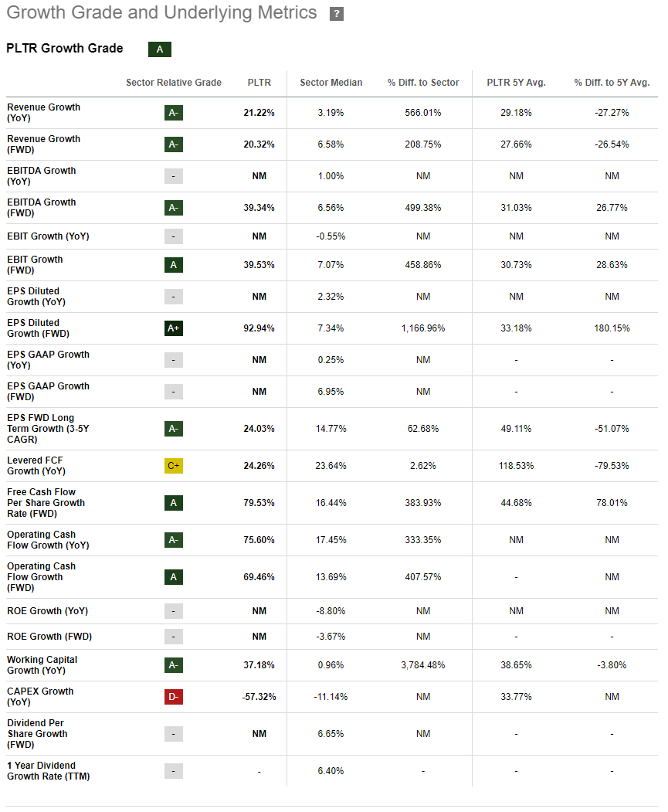Click the A grade badge for EBIT Growth (FWD)
Screen dimensions: 668x812
pos(174,265)
